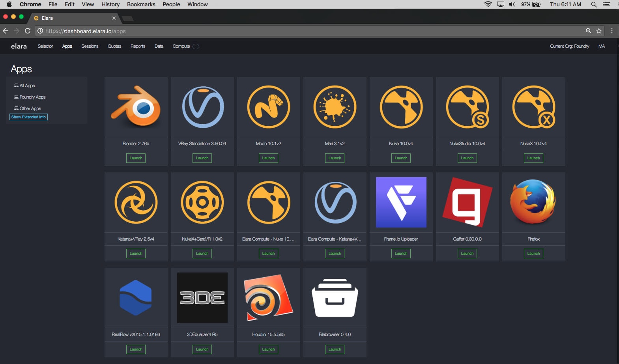Open the History menu in menu bar
Image resolution: width=619 pixels, height=364 pixels.
(x=110, y=4)
